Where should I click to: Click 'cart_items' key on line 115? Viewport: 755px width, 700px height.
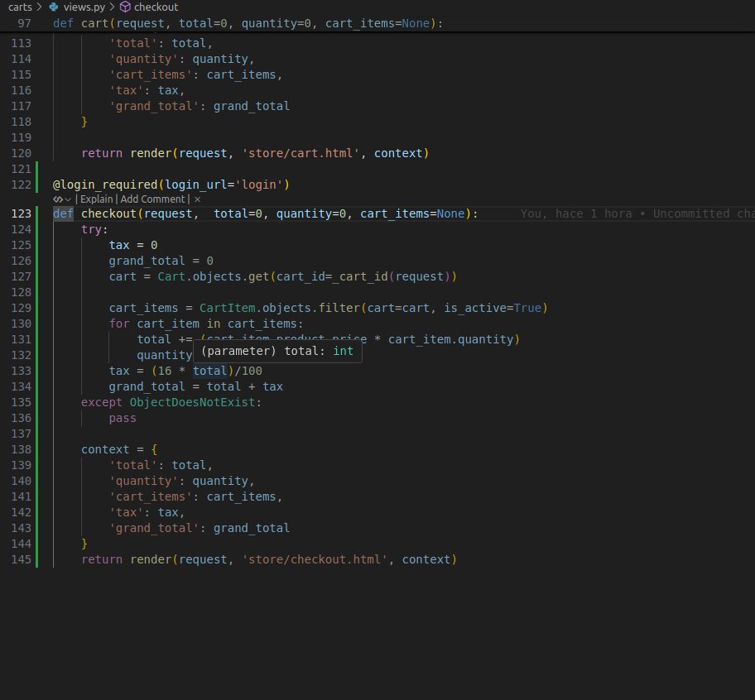[x=151, y=75]
